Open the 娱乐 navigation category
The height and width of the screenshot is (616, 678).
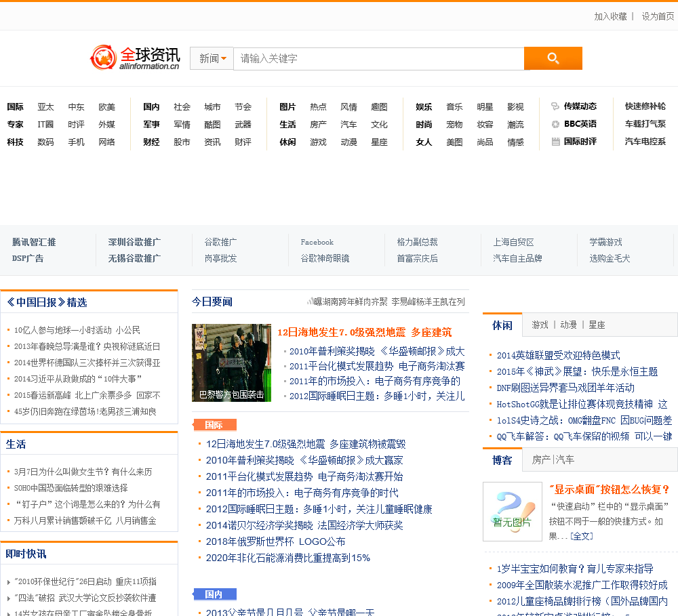pos(424,107)
